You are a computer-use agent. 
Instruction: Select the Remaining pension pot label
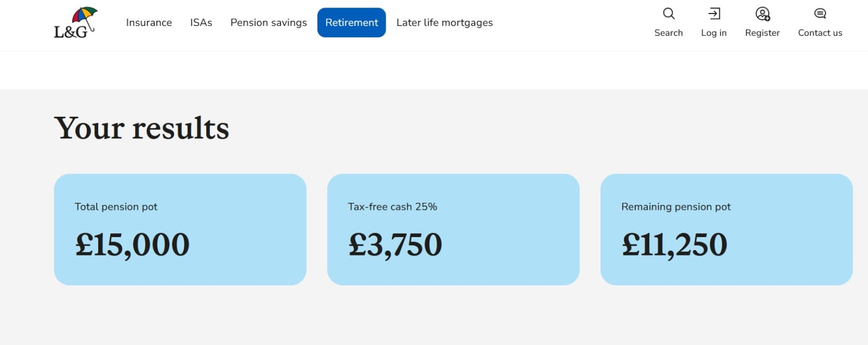676,207
